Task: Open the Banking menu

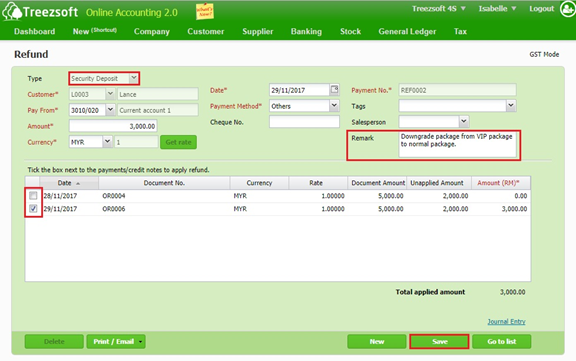Action: pyautogui.click(x=306, y=32)
